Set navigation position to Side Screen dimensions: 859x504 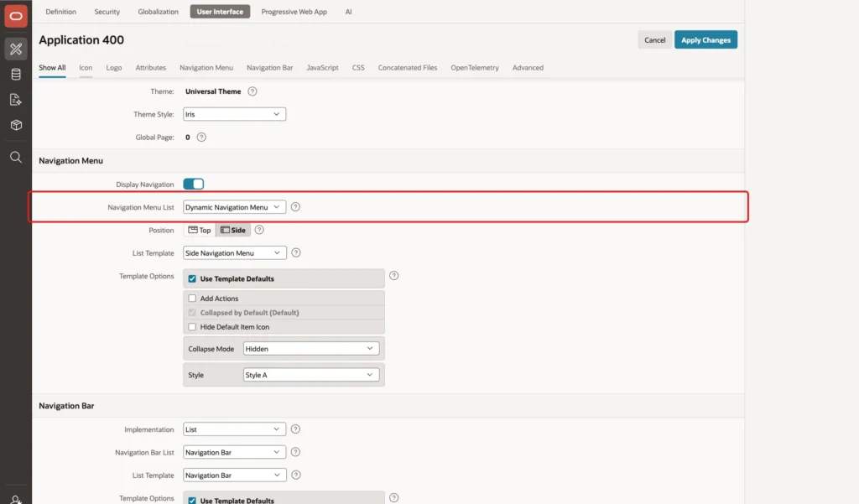coord(233,230)
